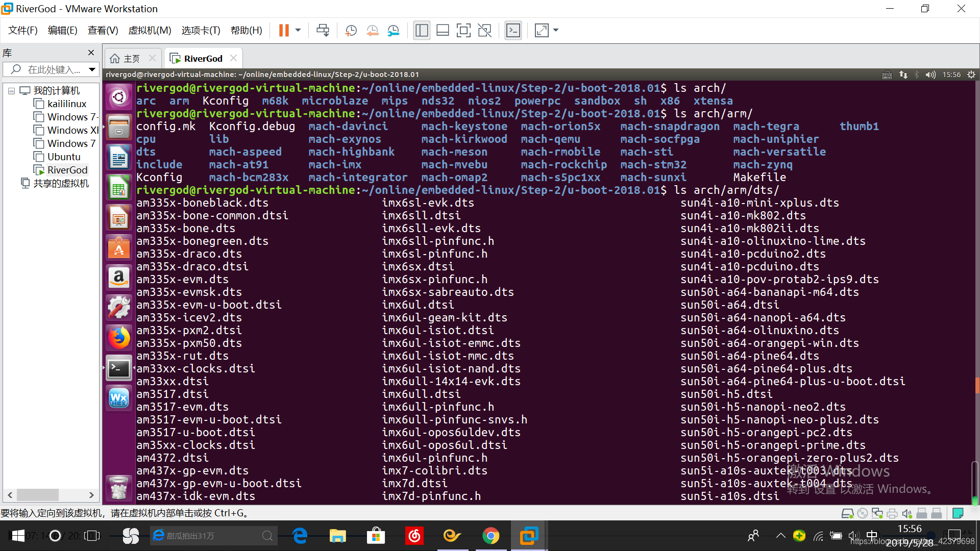Send Ctrl+Alt+Del to the VM

click(323, 31)
